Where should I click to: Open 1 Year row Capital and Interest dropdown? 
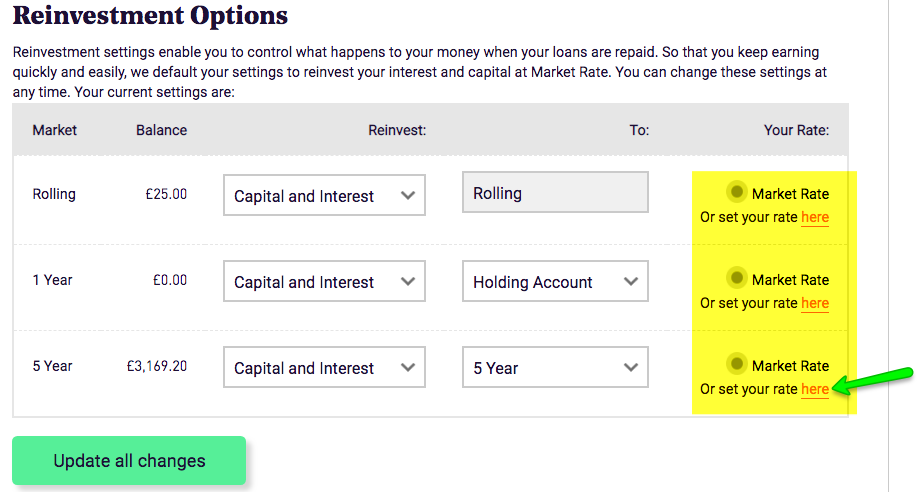click(324, 282)
